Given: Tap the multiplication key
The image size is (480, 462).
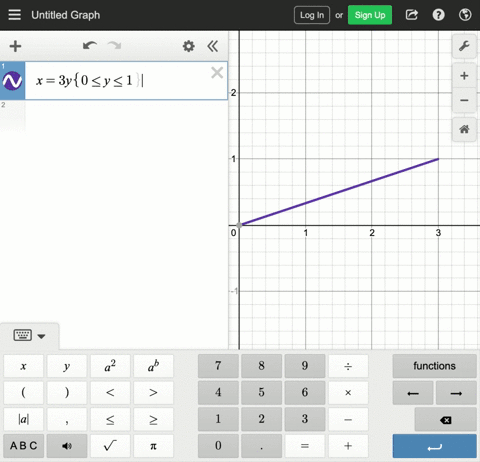Looking at the screenshot, I should 348,393.
